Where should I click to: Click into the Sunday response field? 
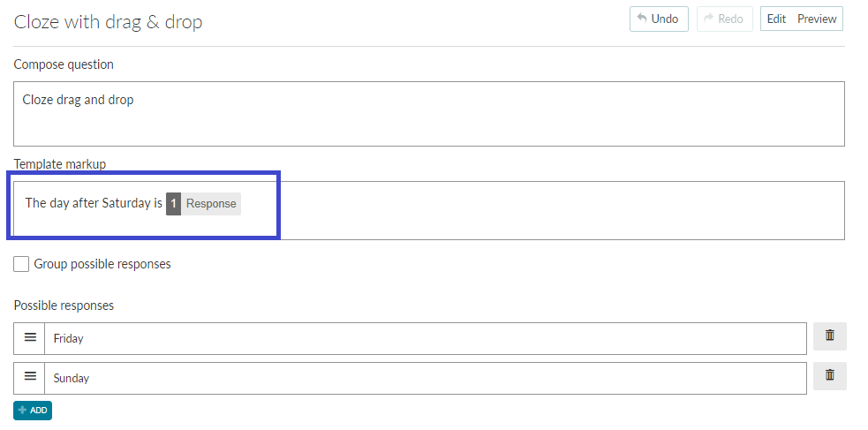point(425,378)
